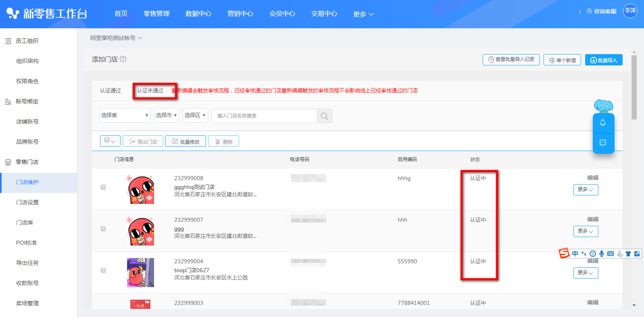The image size is (644, 317).
Task: Click the microphone icon in IME toolbar
Action: pyautogui.click(x=601, y=254)
